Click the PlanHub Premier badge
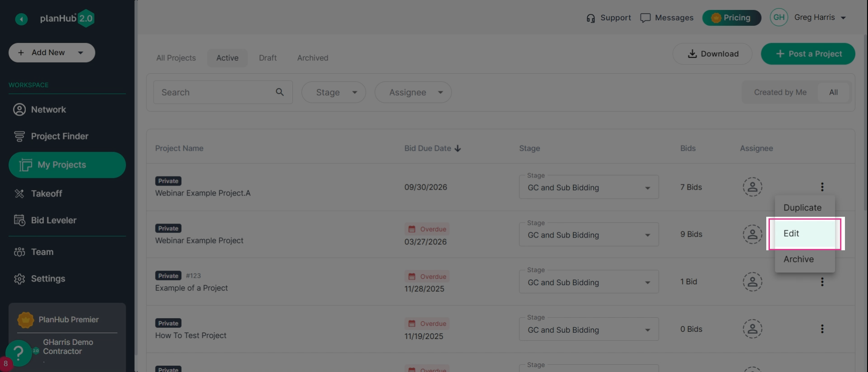The width and height of the screenshot is (868, 372). click(x=67, y=320)
